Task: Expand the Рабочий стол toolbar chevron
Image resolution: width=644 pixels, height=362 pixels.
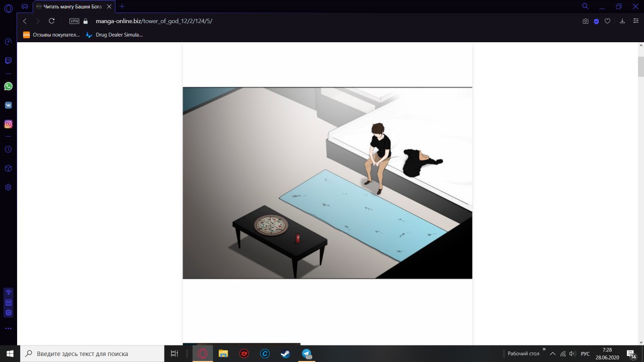Action: (544, 349)
